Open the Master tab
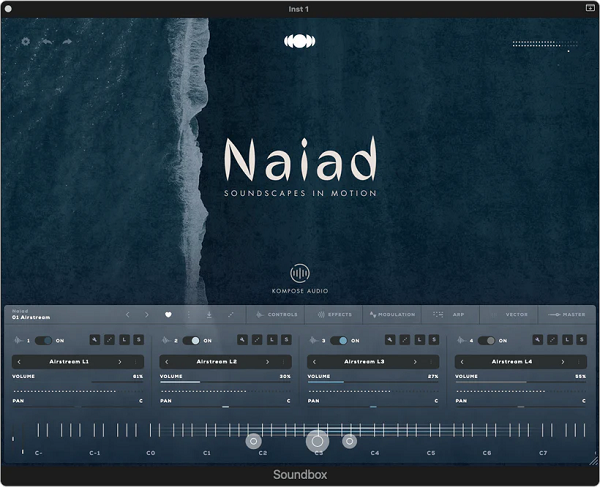This screenshot has width=600, height=487. [x=567, y=314]
